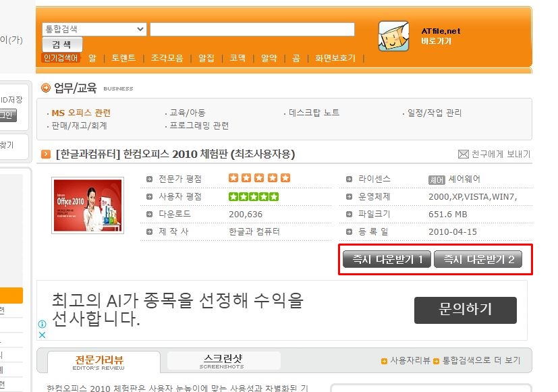Click 즉시 다운받기 2 button
558x392 pixels.
[x=478, y=259]
